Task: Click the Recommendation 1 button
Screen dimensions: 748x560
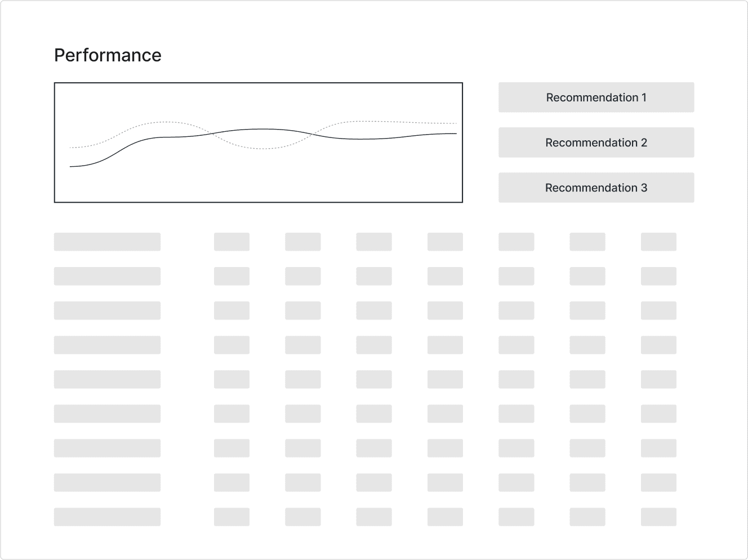Action: click(596, 97)
